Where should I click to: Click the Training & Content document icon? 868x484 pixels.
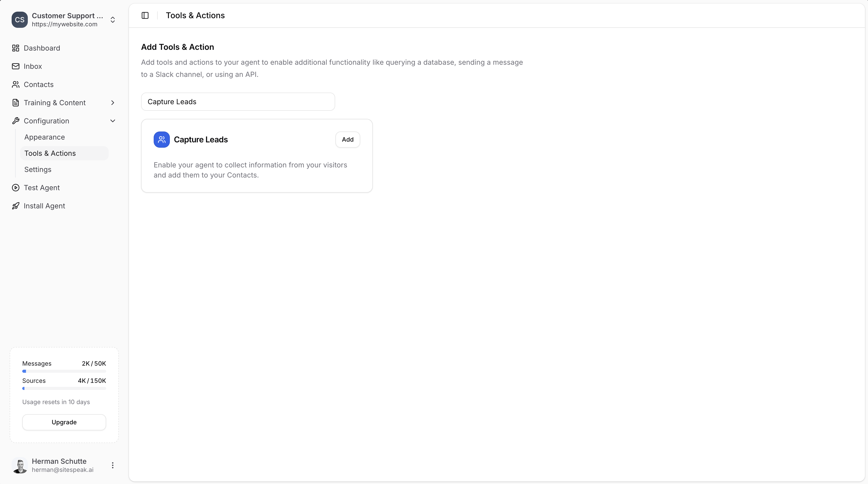(x=15, y=103)
